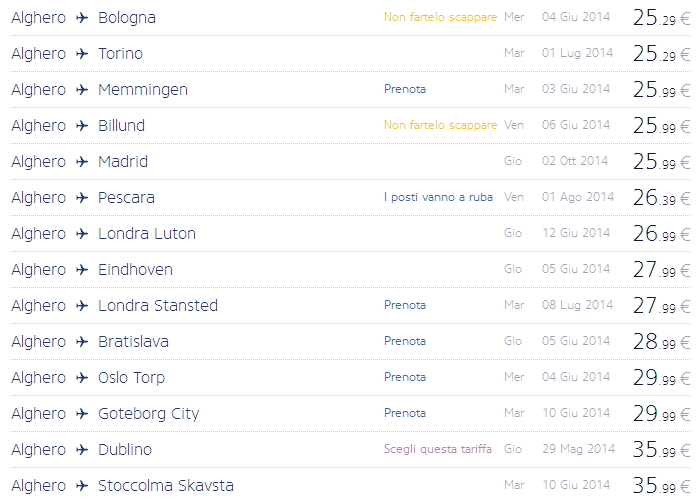The image size is (697, 503).
Task: Book the Oslo Torp flight via Prenota
Action: [x=404, y=378]
